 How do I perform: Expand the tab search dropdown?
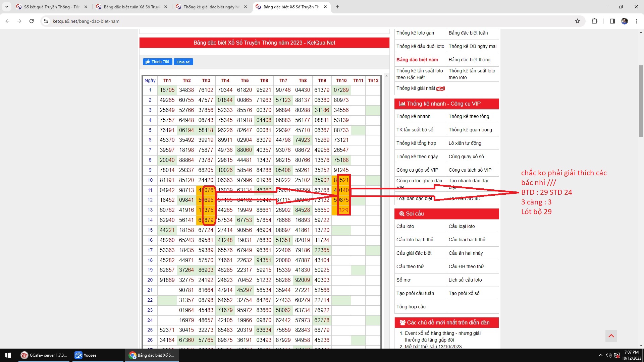[6, 7]
